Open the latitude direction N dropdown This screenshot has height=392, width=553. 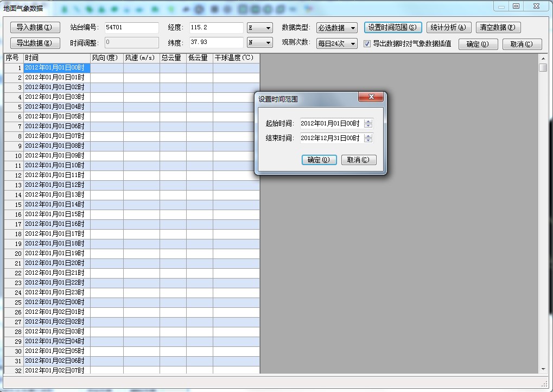(x=259, y=43)
